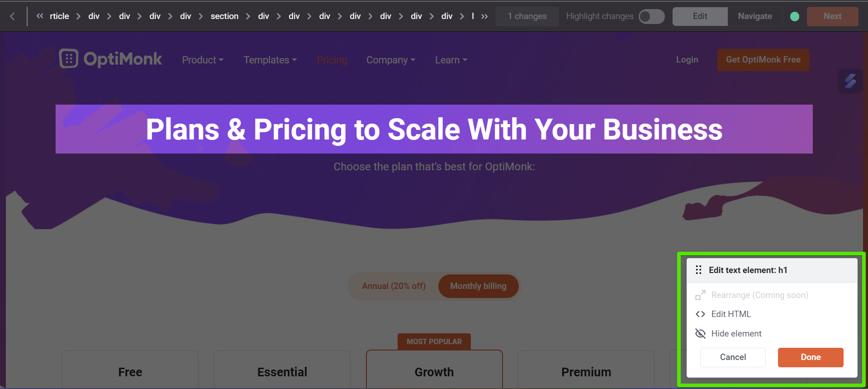Expand the Templates dropdown menu
Image resolution: width=868 pixels, height=389 pixels.
pyautogui.click(x=270, y=60)
